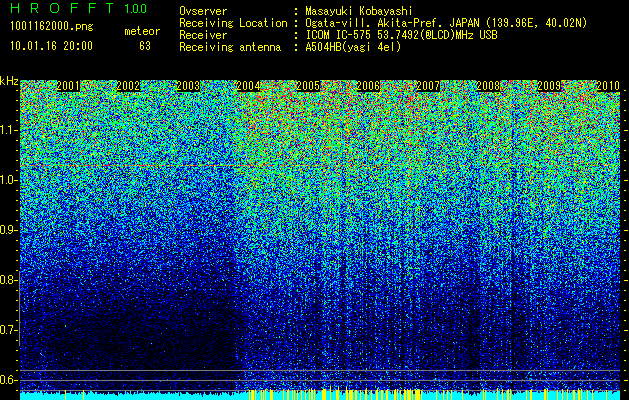This screenshot has height=400, width=629.
Task: Click the Receiving Location label
Action: coord(233,23)
